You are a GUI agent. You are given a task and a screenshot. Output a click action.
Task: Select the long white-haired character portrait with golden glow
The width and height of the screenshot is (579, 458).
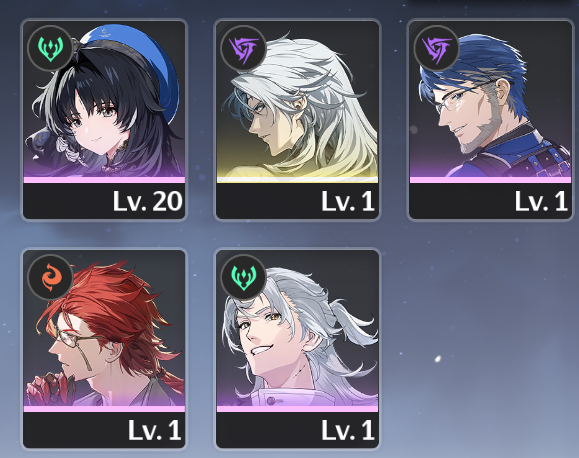(x=297, y=99)
